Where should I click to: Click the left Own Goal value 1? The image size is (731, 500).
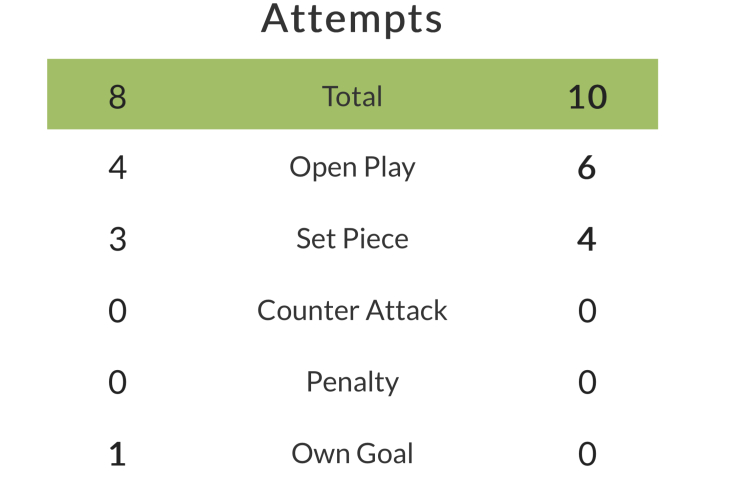point(117,455)
